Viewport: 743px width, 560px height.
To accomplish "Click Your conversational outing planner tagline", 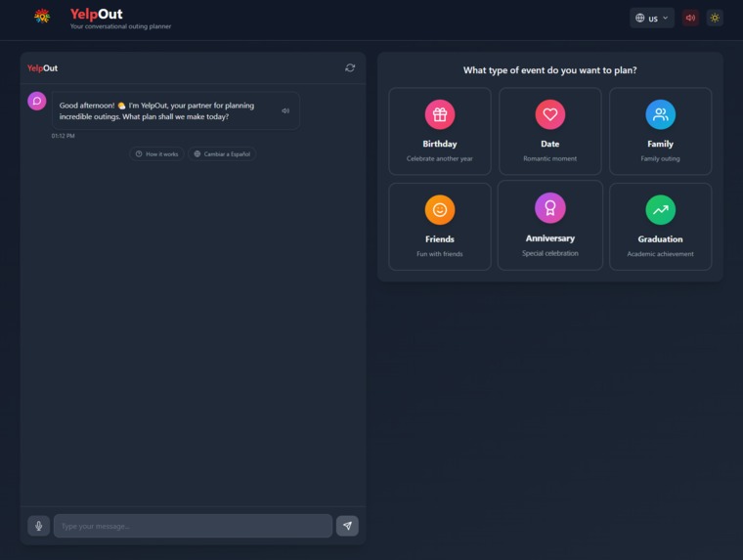I will point(121,26).
